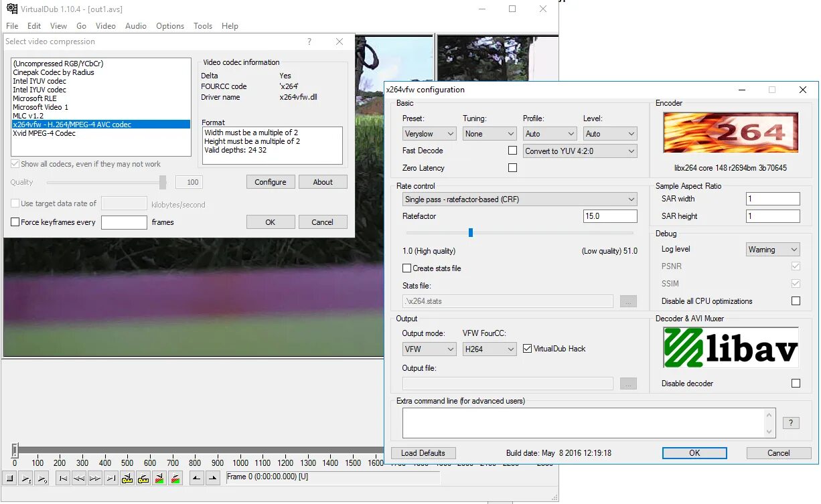Click the SAR width input field

773,199
